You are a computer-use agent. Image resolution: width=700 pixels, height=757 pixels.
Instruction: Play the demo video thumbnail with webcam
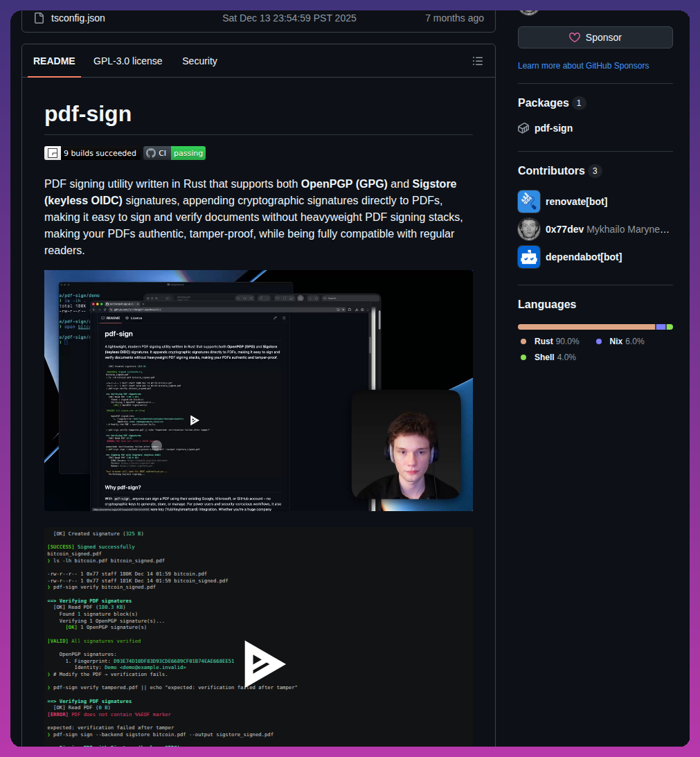click(258, 391)
